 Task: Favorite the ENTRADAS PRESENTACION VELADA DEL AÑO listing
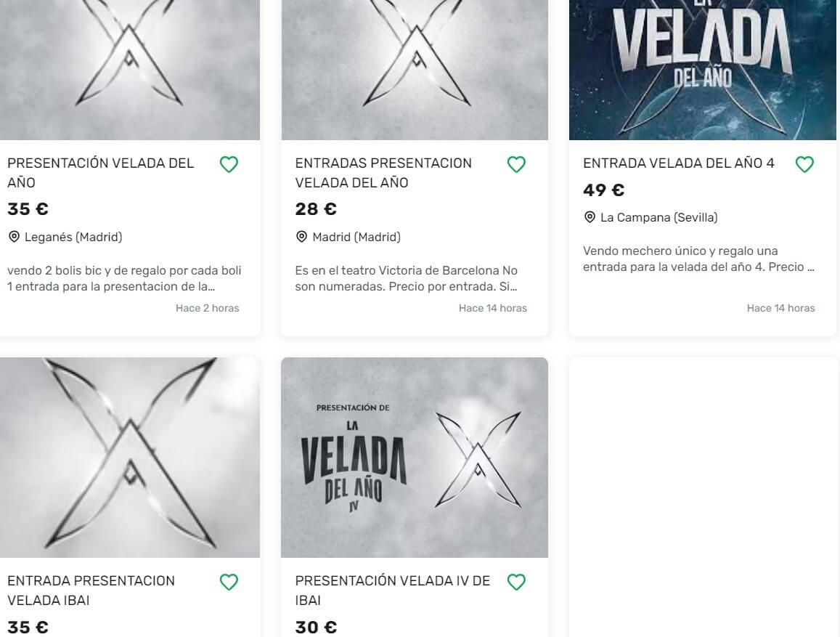516,164
